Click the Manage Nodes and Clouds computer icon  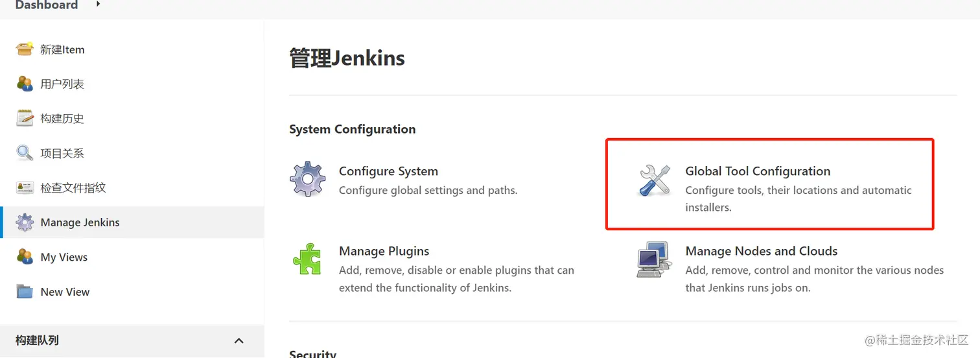pyautogui.click(x=653, y=259)
